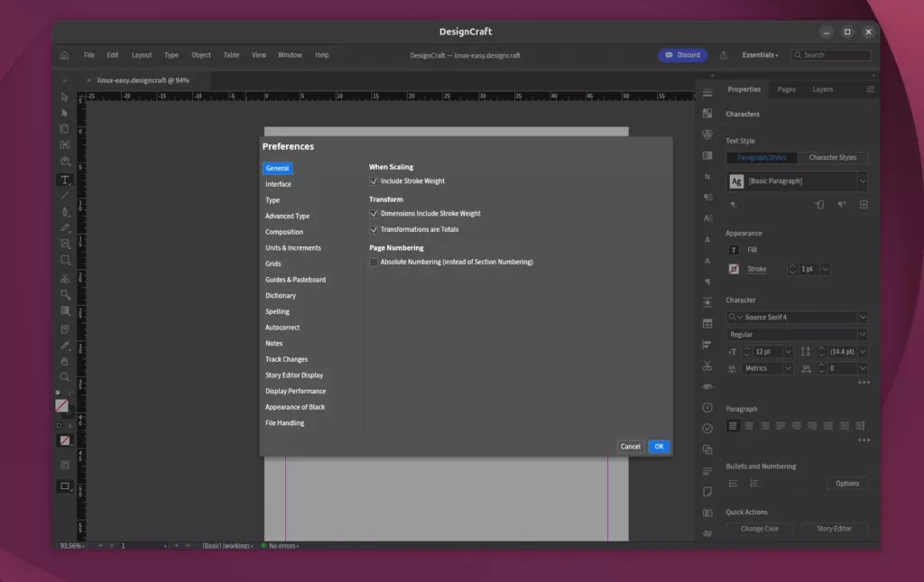
Task: Open the Essentials workspace dropdown
Action: [760, 55]
